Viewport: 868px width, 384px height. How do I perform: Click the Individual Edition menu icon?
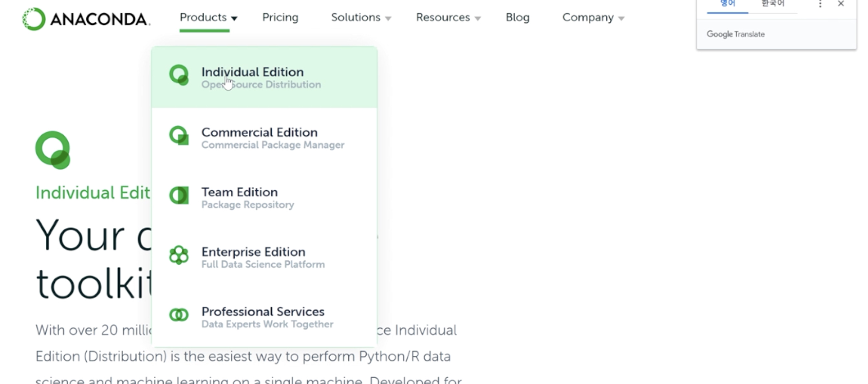tap(179, 75)
